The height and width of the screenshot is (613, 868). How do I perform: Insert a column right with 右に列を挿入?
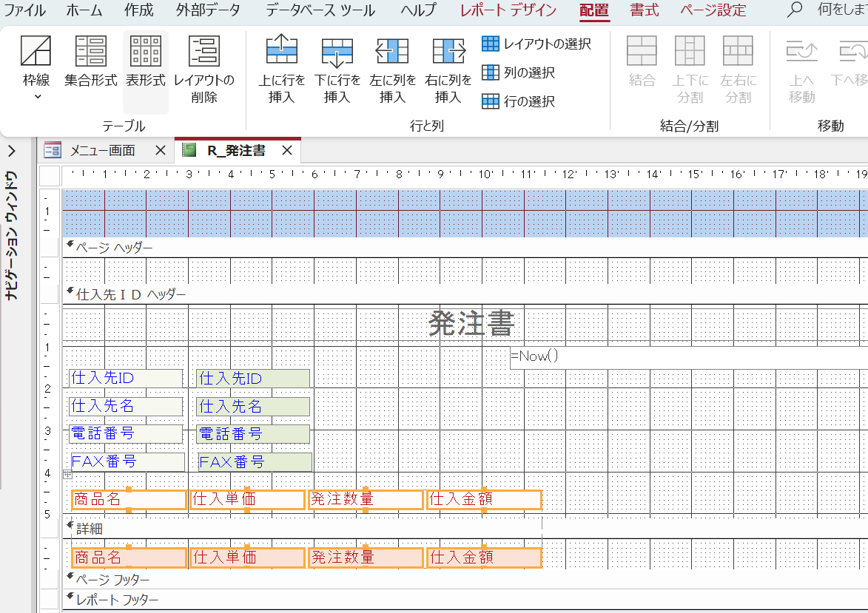pyautogui.click(x=448, y=70)
